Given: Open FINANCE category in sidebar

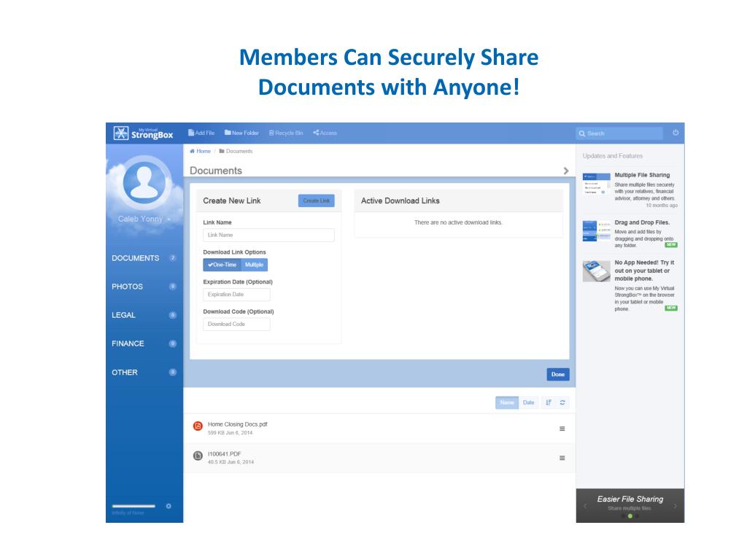Looking at the screenshot, I should 144,344.
